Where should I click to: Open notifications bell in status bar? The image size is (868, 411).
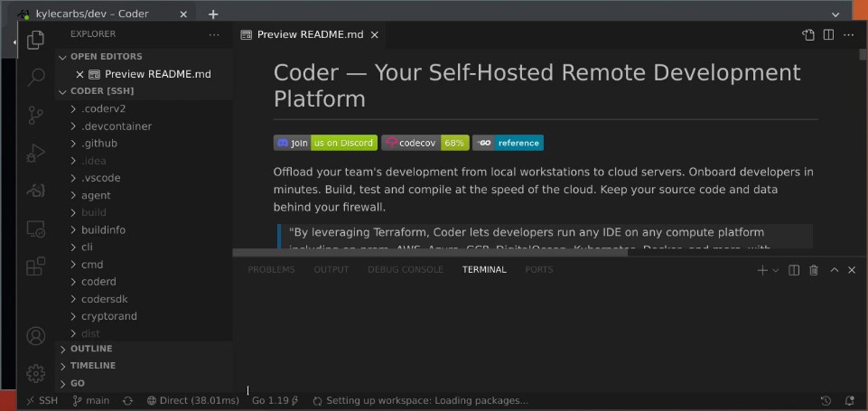pos(850,400)
